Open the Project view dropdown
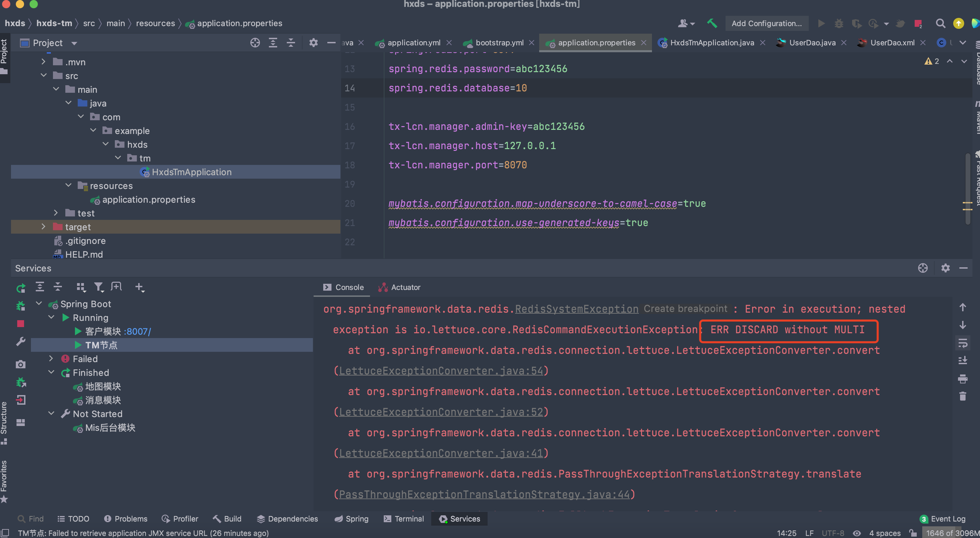Screen dimensions: 980x538 [x=74, y=43]
